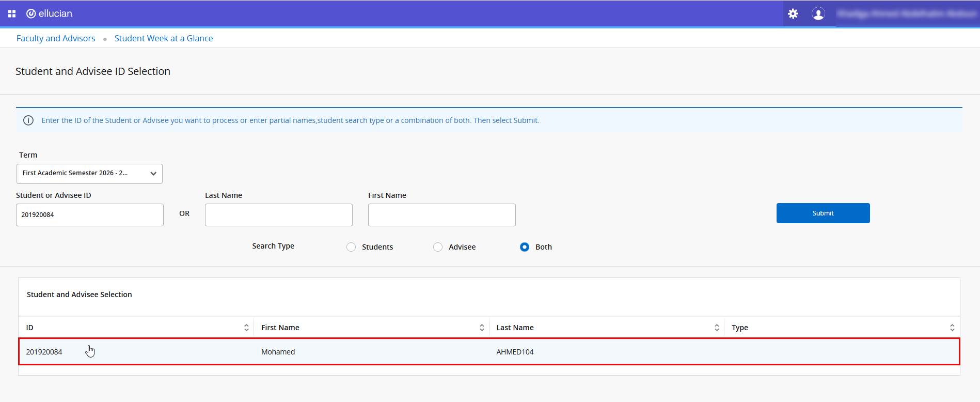Sort table by Type column arrows

tap(952, 328)
